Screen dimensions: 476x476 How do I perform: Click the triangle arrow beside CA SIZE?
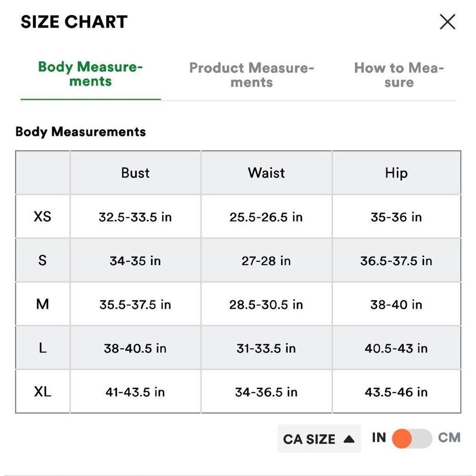coord(349,439)
